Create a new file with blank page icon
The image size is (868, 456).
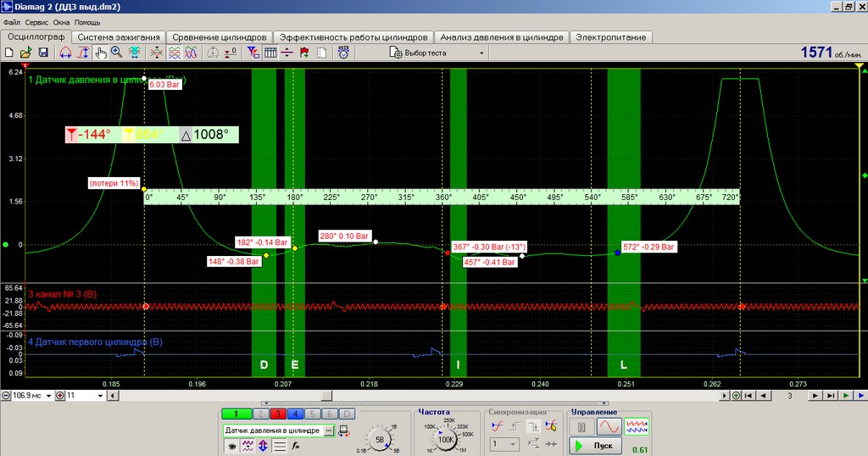[8, 53]
